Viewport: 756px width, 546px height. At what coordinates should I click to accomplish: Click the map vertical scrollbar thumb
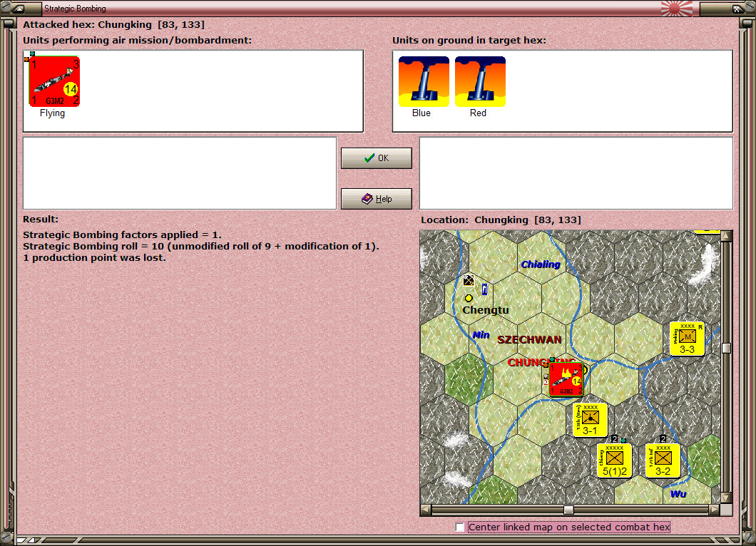[x=726, y=348]
